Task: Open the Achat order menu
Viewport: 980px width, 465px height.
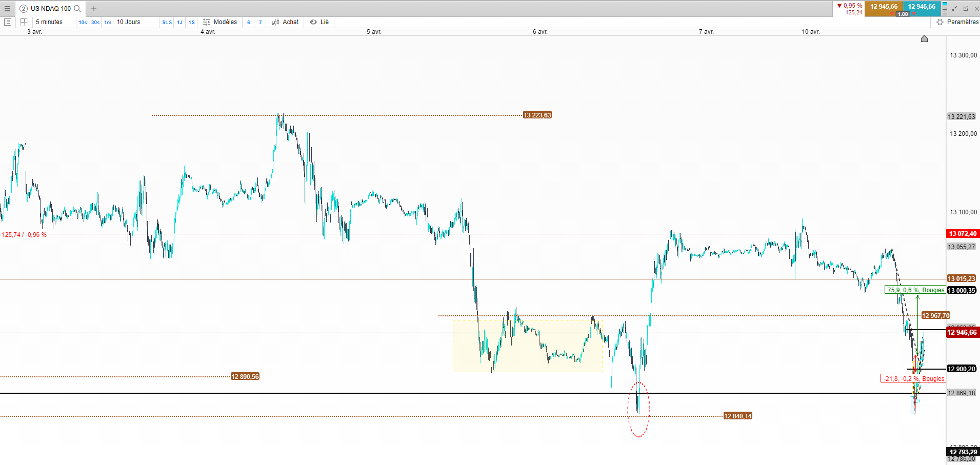Action: tap(291, 22)
